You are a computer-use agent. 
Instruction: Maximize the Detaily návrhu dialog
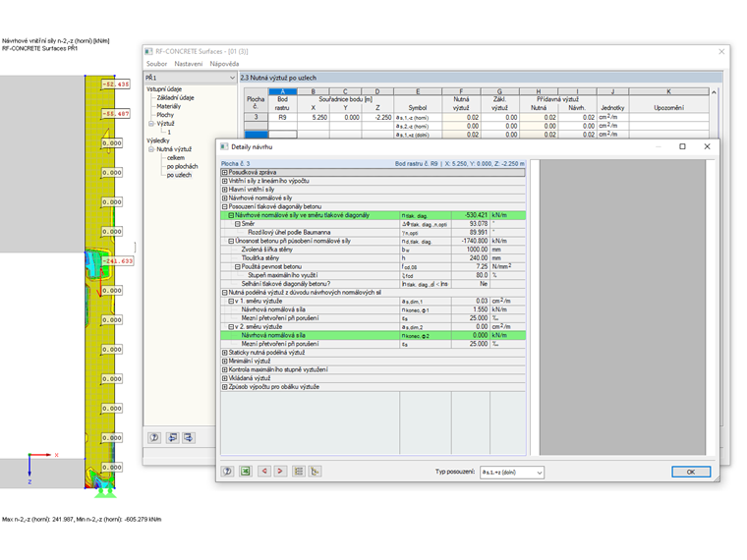click(682, 146)
